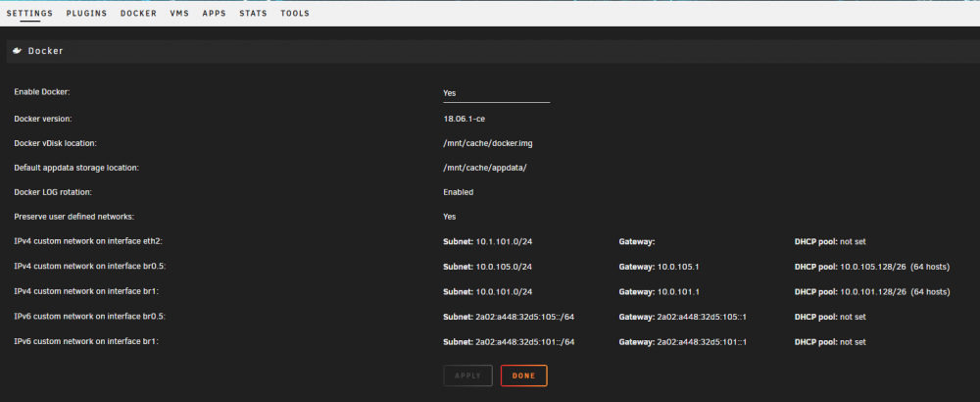Viewport: 980px width, 402px height.
Task: Click the Docker vDisk location label
Action: pos(55,143)
